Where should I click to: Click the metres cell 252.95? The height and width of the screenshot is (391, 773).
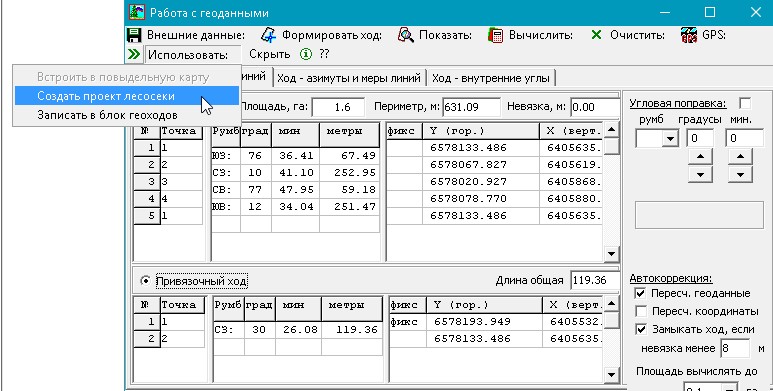[x=350, y=173]
